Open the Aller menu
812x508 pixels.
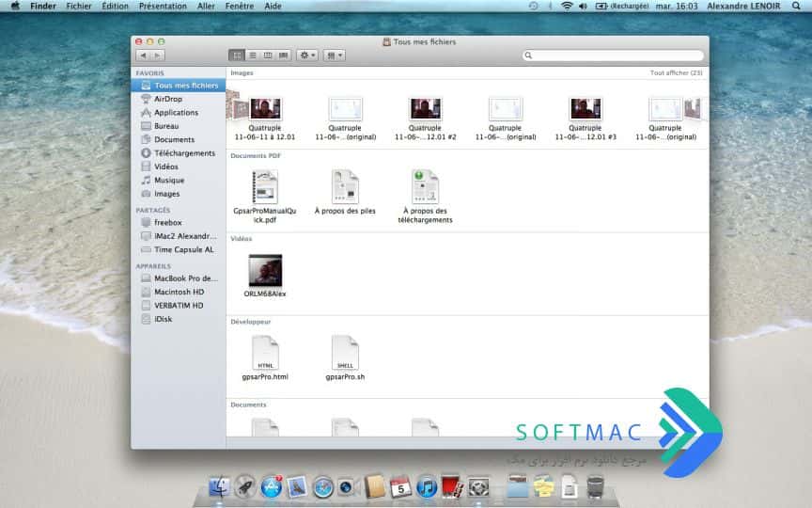[x=206, y=7]
